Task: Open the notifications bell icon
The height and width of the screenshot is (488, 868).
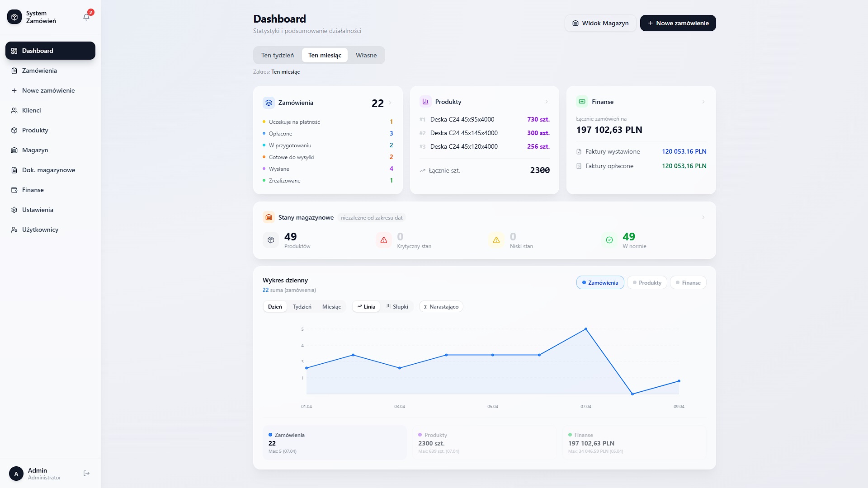Action: tap(86, 17)
